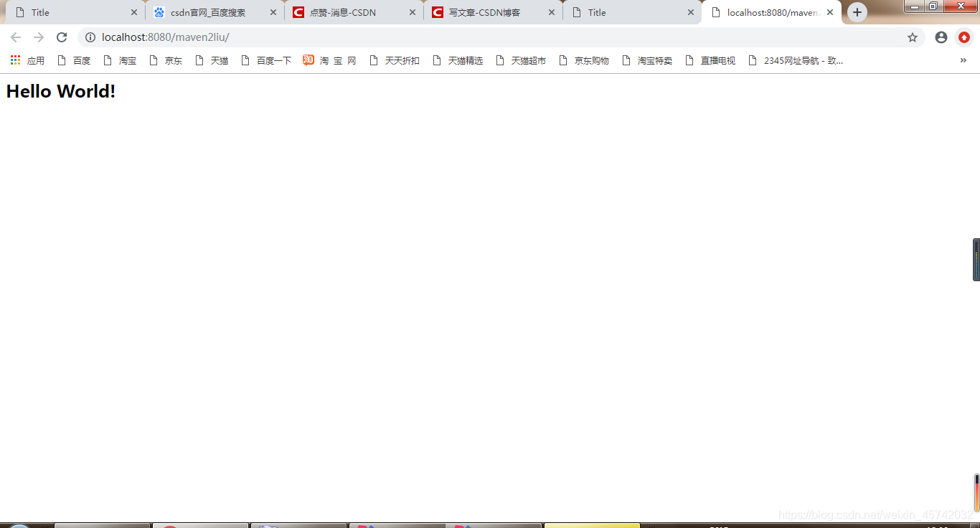Go forward to the next page
Screen dimensions: 980x528
[39, 37]
